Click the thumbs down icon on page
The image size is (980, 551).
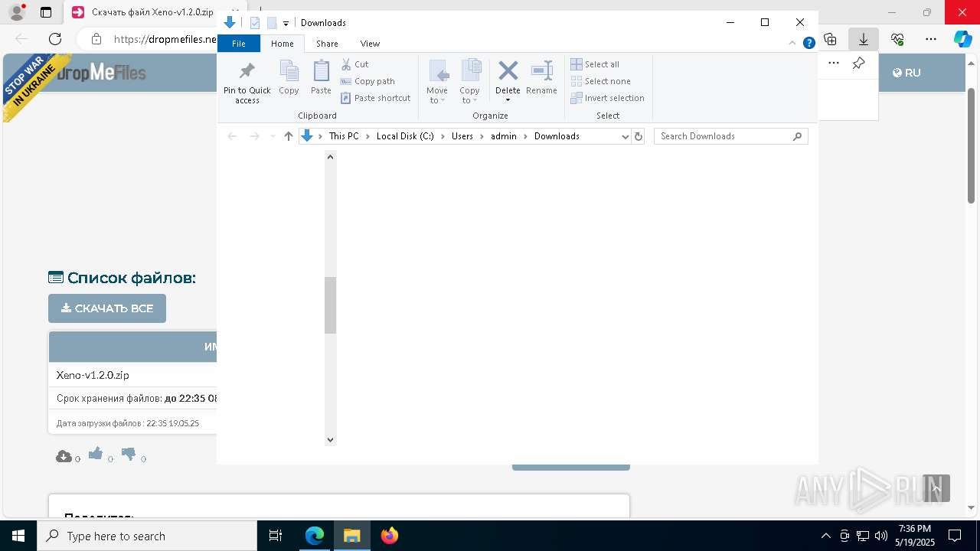tap(129, 454)
